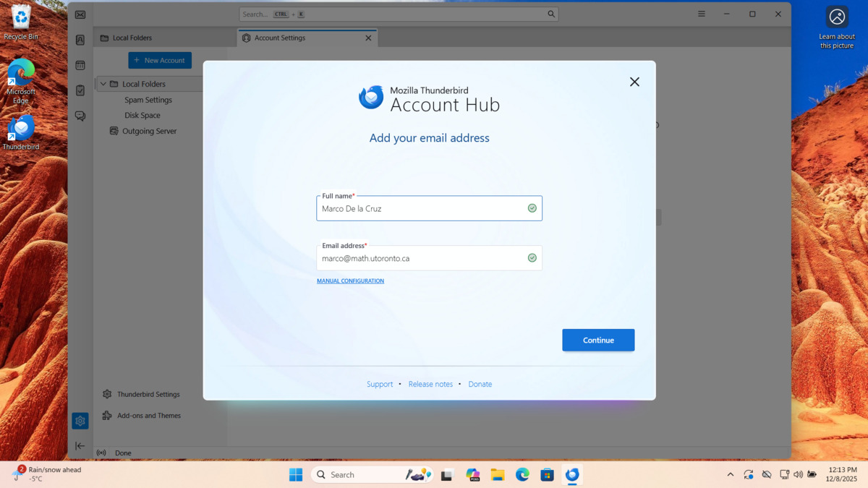Close the Account Hub dialog
Viewport: 868px width, 488px height.
point(634,82)
